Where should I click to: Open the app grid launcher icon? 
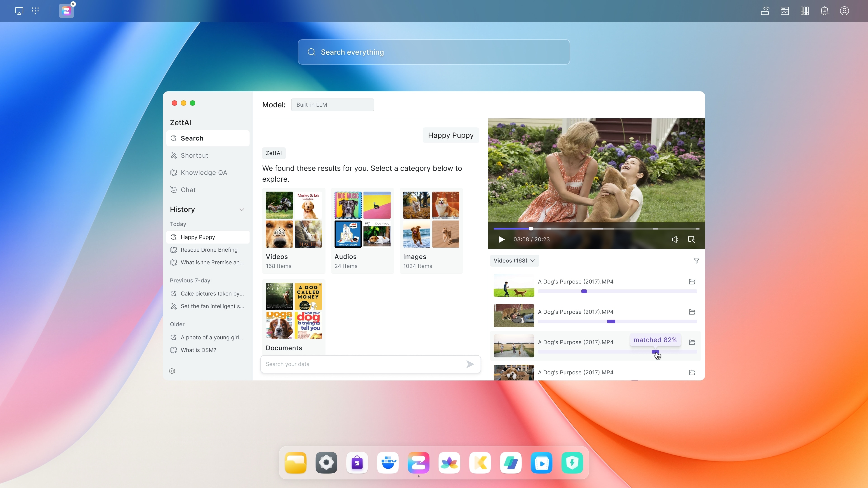click(35, 11)
